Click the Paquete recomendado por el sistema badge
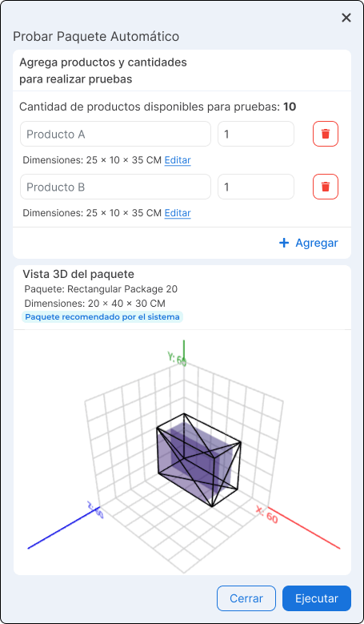Screen dimensions: 364x624 tap(102, 317)
